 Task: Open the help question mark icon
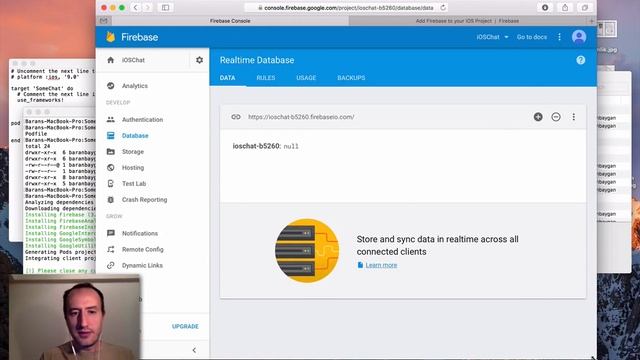click(580, 60)
